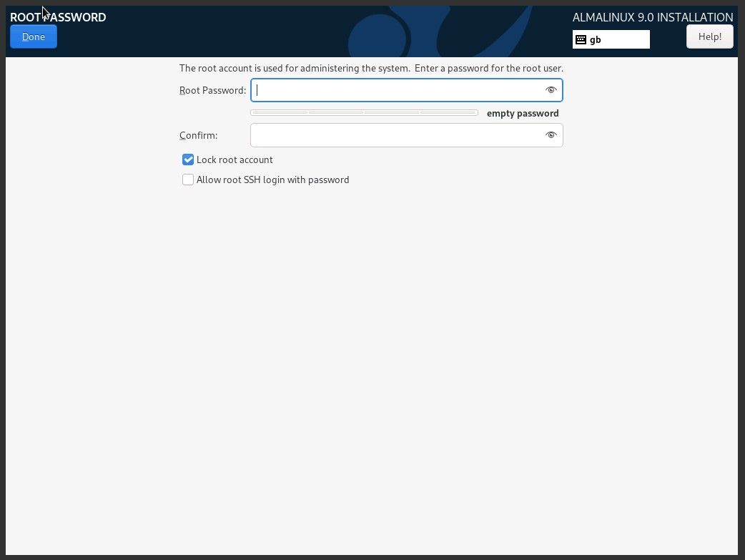This screenshot has width=745, height=560.
Task: Focus the Confirm password field
Action: [406, 135]
